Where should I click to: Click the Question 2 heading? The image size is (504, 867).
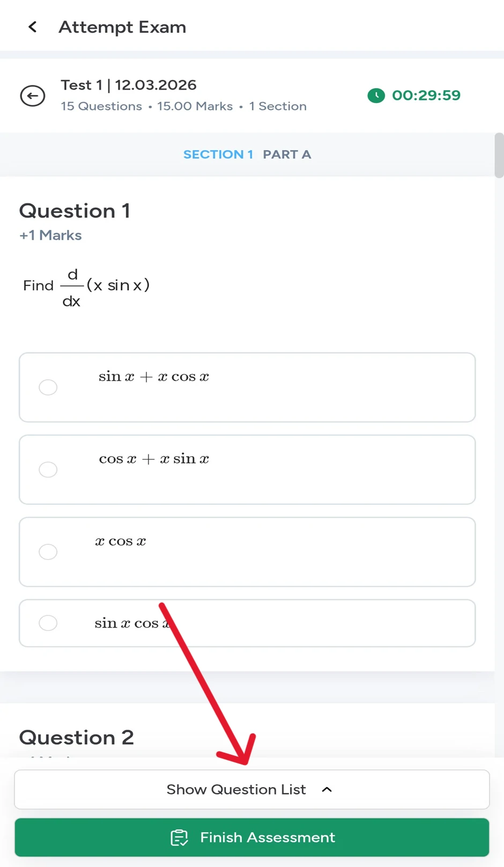point(76,737)
